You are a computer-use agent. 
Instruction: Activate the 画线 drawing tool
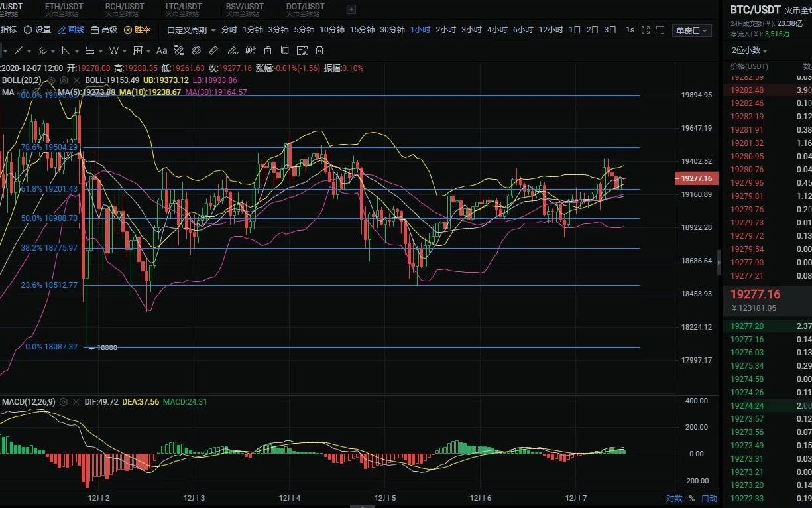71,30
